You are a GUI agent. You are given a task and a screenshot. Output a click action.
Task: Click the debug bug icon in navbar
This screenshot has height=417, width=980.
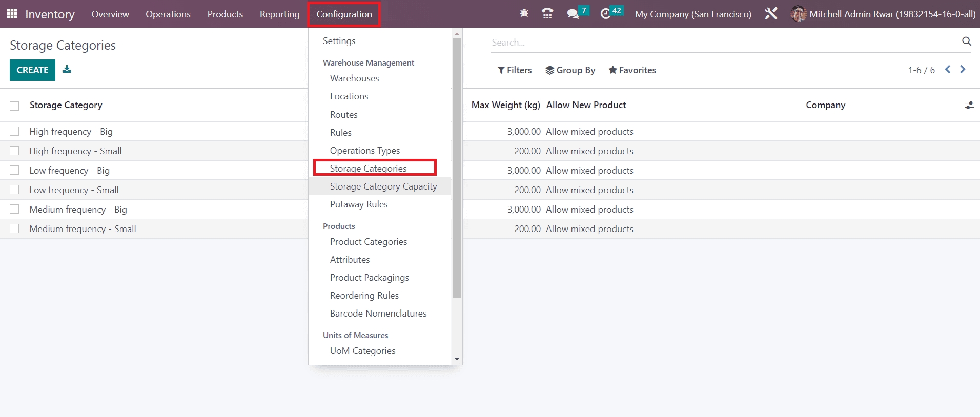pyautogui.click(x=524, y=14)
